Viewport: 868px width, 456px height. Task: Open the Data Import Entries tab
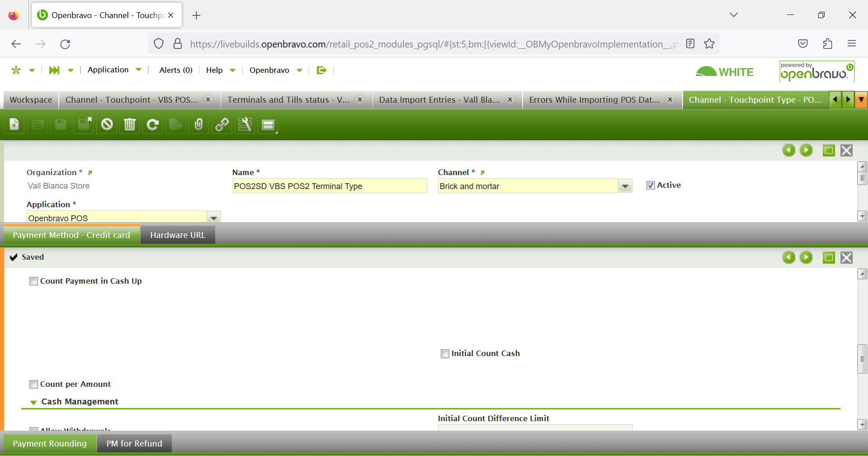[x=439, y=100]
